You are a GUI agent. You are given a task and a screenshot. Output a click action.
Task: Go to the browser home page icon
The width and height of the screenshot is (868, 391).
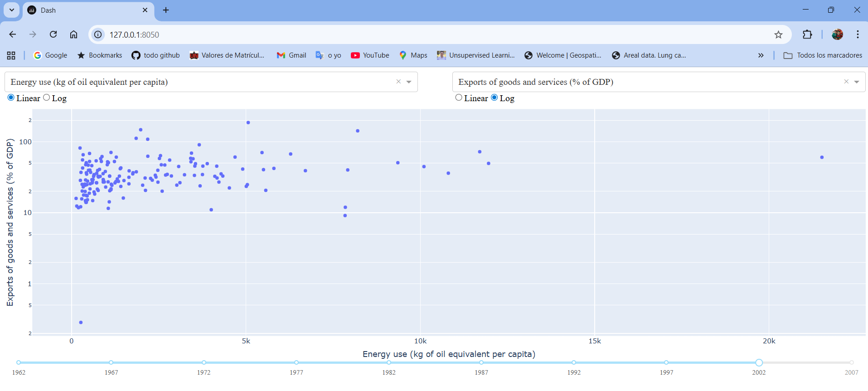(73, 34)
